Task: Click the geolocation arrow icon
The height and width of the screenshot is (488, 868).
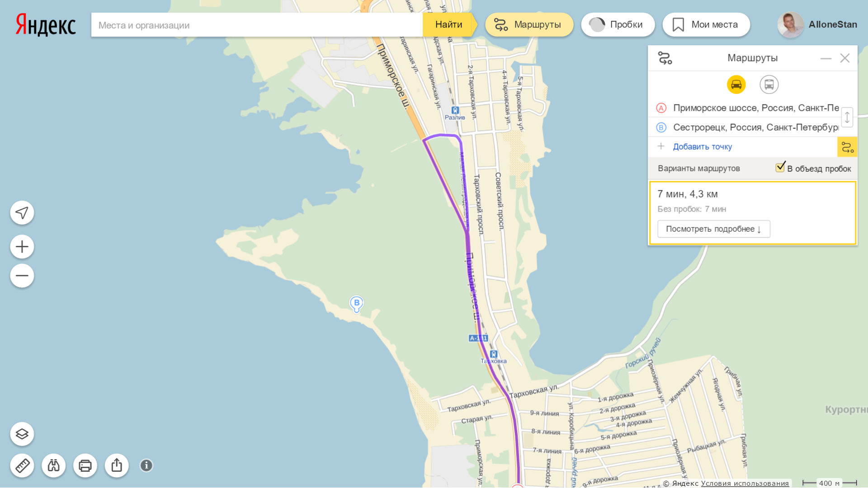Action: pyautogui.click(x=22, y=213)
